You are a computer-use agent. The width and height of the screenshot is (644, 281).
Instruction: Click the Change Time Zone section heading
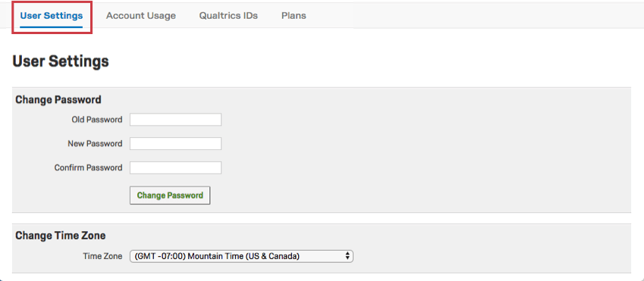click(61, 236)
